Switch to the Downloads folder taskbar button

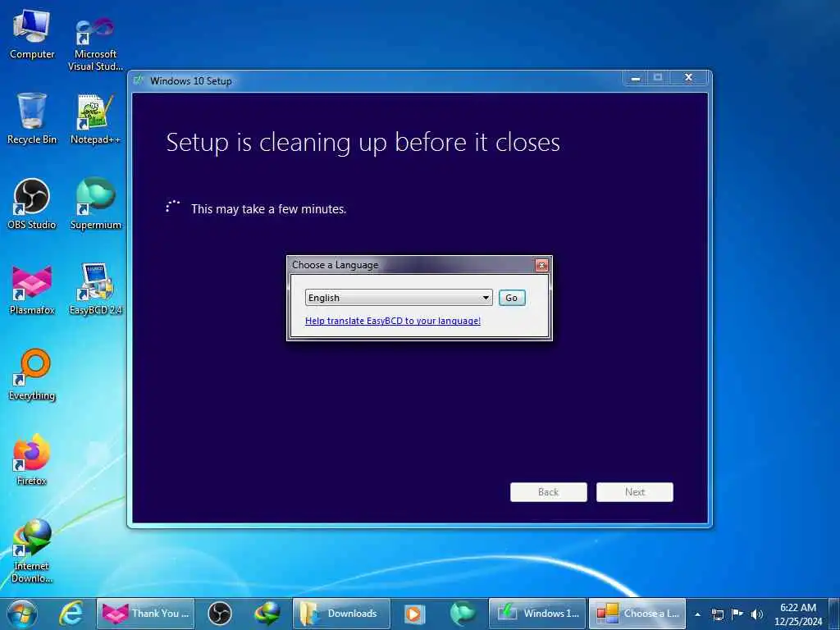click(x=341, y=614)
